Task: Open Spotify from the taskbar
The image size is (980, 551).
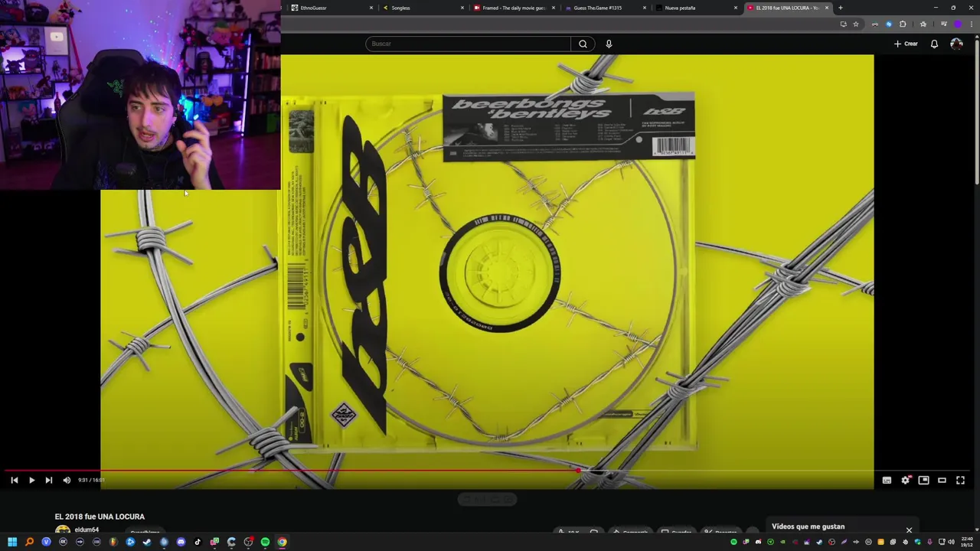Action: click(265, 542)
